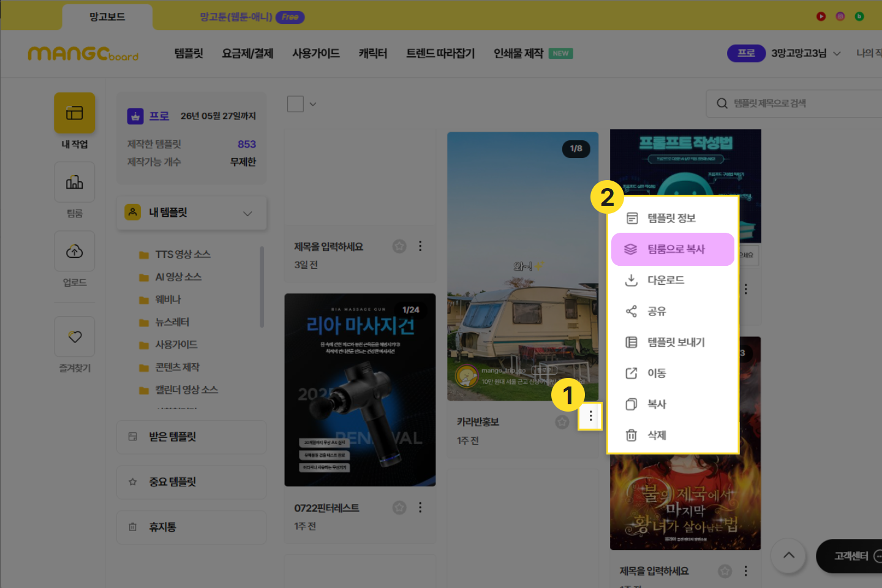Toggle the select-all templates checkbox
882x588 pixels.
(296, 104)
